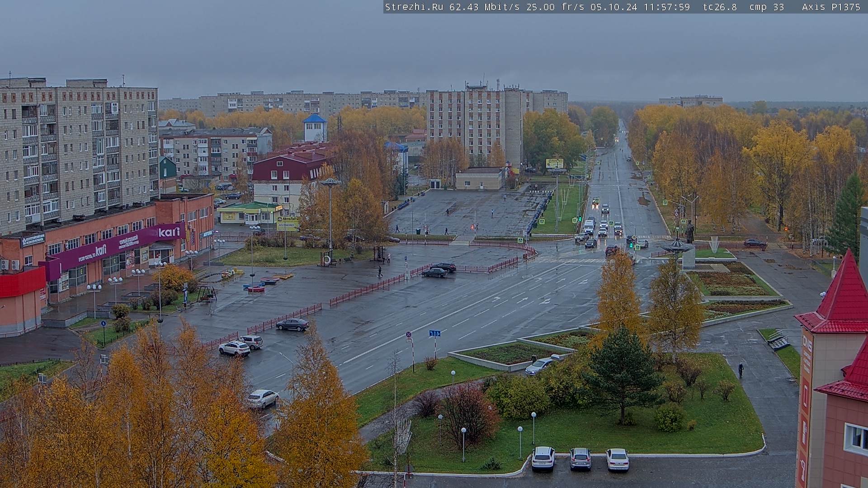Select the tc26.8 temperature readout
The image size is (868, 488).
click(720, 7)
